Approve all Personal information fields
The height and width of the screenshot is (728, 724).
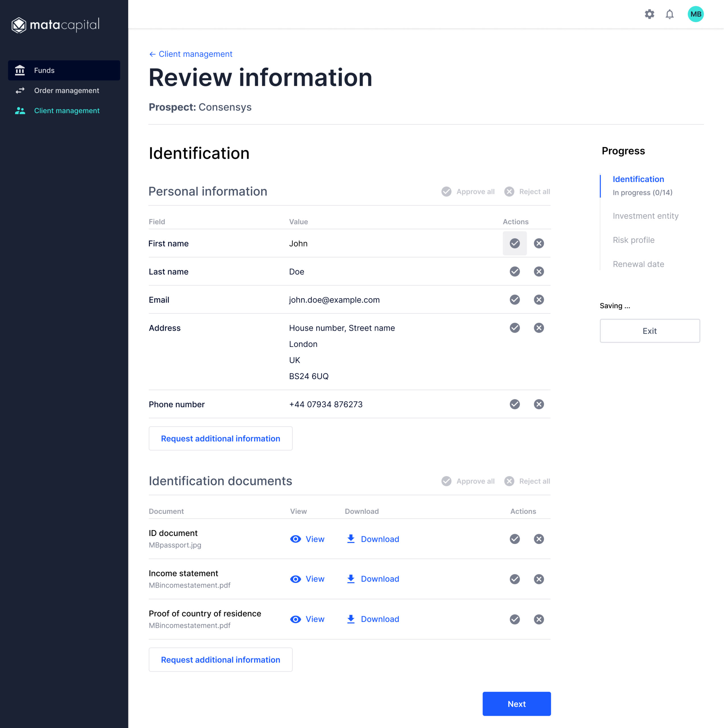pos(468,192)
